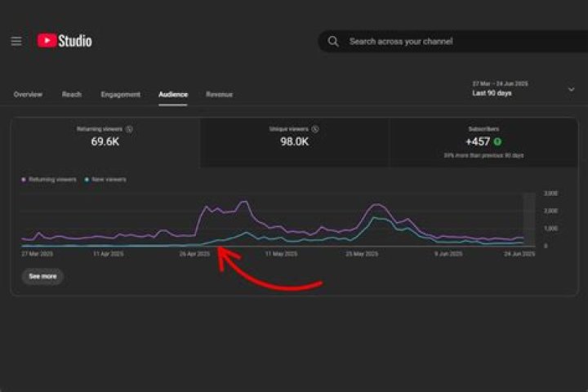Viewport: 588px width, 392px height.
Task: Click the 1,000 y-axis value
Action: point(550,229)
